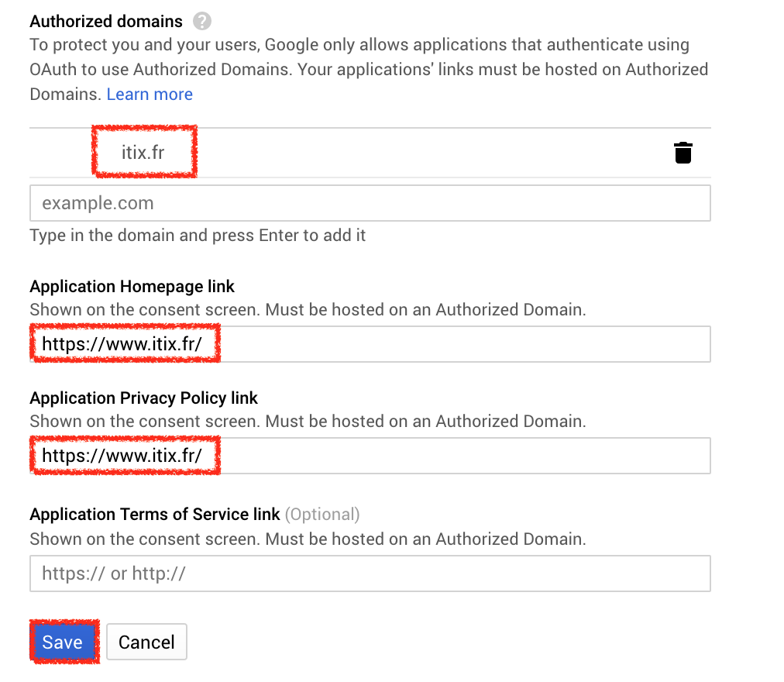This screenshot has width=784, height=682.
Task: Select the itix.fr authorized domain entry
Action: [143, 152]
